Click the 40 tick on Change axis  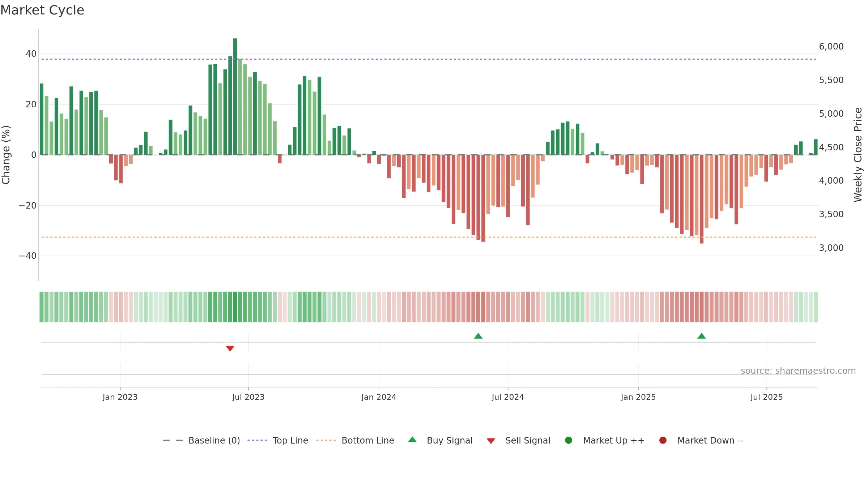pyautogui.click(x=31, y=54)
